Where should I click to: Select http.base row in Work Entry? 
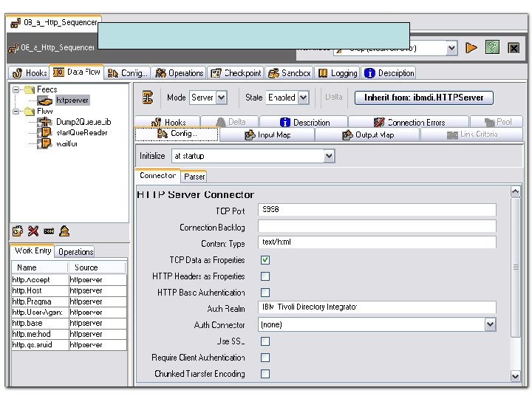(69, 324)
